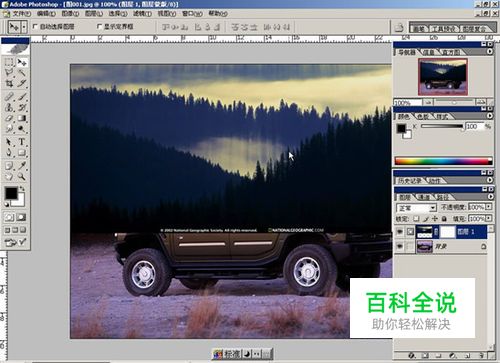Select the Blur tool
The width and height of the screenshot is (500, 363).
[9, 128]
